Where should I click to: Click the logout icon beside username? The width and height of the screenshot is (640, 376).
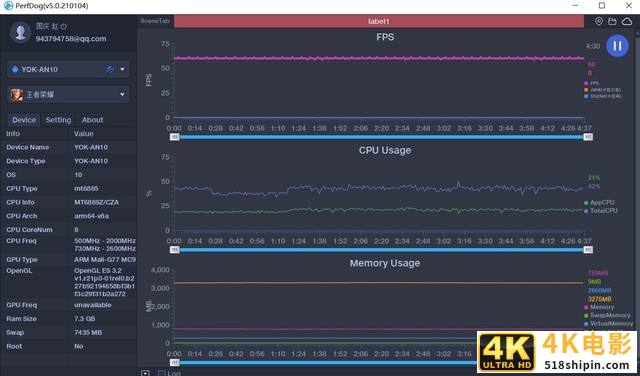[x=64, y=27]
